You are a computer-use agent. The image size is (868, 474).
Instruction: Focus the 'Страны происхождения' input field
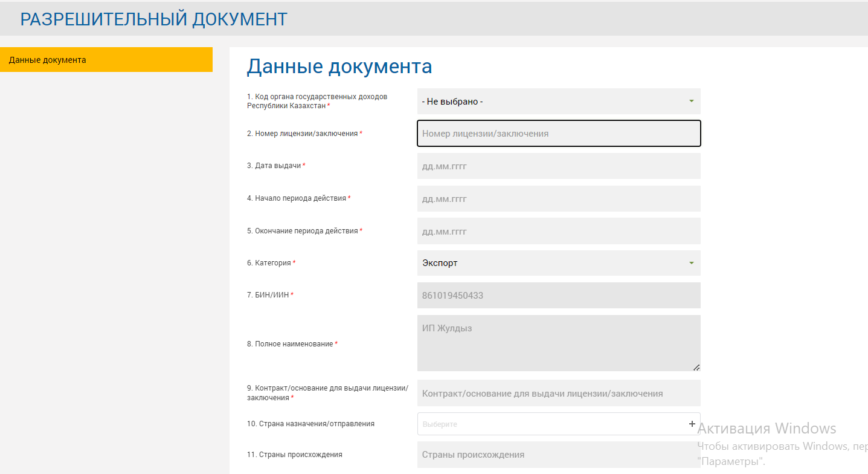558,455
